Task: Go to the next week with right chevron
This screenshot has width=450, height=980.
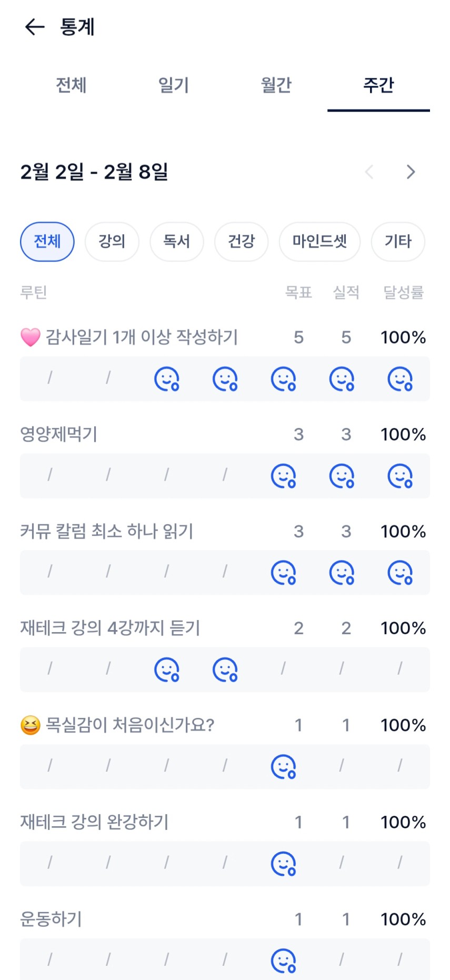Action: pyautogui.click(x=411, y=172)
